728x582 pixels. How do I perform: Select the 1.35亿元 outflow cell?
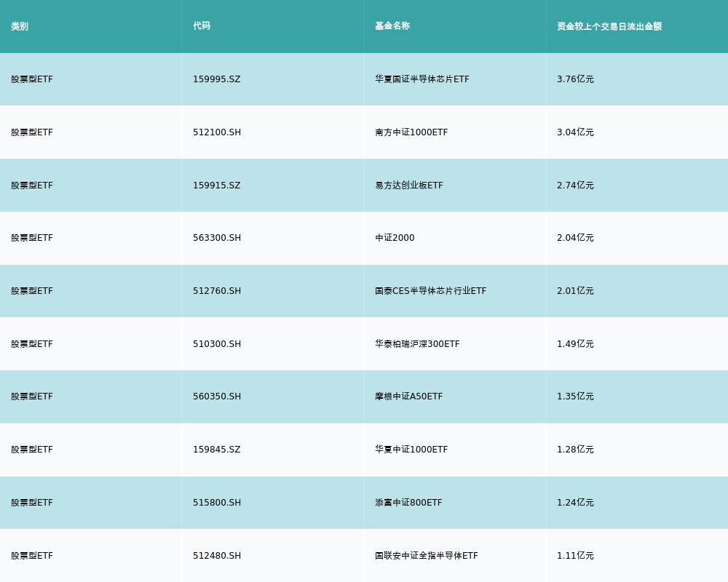(575, 396)
